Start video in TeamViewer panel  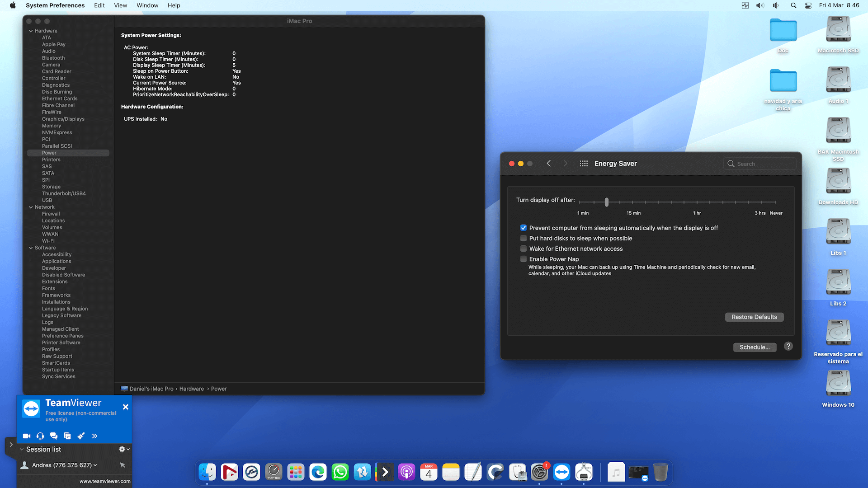pyautogui.click(x=27, y=436)
